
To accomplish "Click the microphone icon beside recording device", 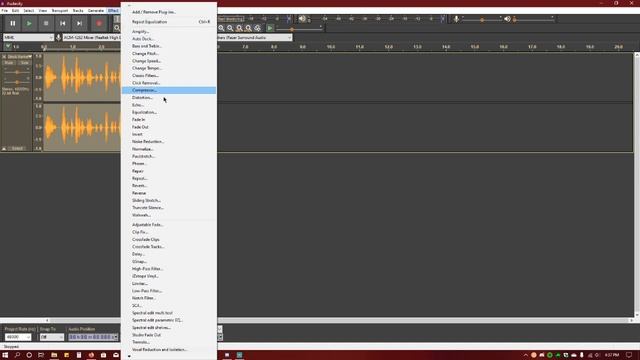I will point(58,38).
